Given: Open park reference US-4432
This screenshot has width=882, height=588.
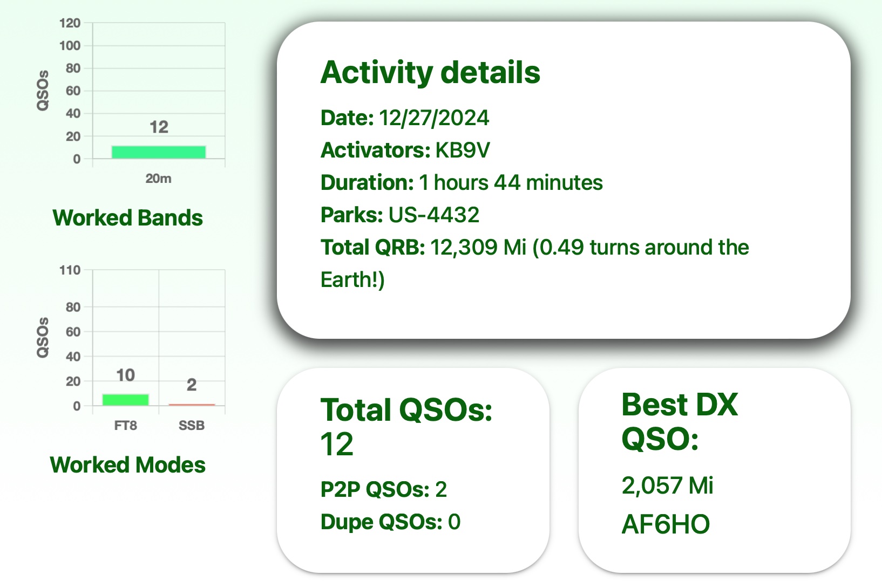Looking at the screenshot, I should pos(433,215).
